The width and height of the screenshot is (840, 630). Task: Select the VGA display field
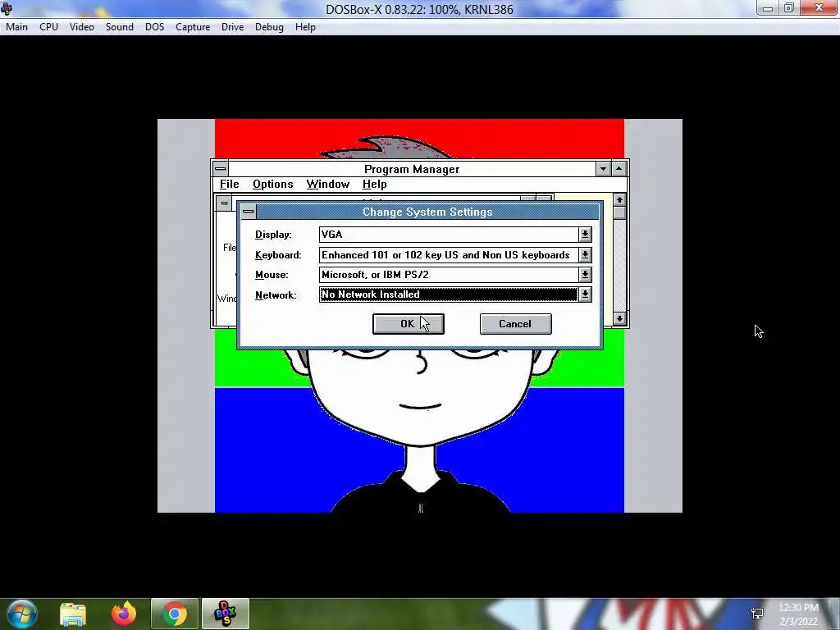pyautogui.click(x=449, y=235)
